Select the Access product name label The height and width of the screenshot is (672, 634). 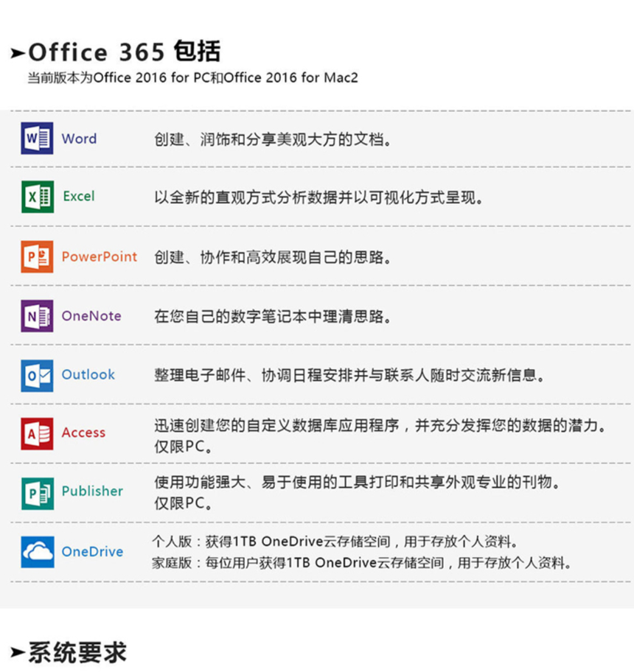point(83,433)
